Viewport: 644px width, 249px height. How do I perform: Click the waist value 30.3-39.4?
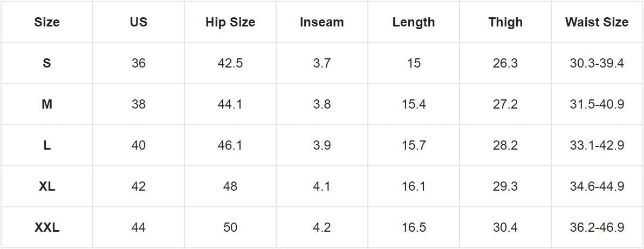597,63
